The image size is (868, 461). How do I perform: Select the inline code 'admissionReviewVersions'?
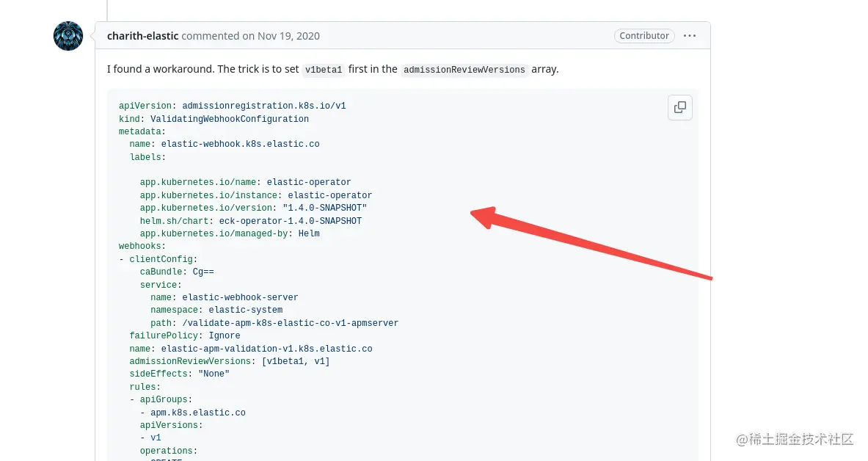point(464,70)
